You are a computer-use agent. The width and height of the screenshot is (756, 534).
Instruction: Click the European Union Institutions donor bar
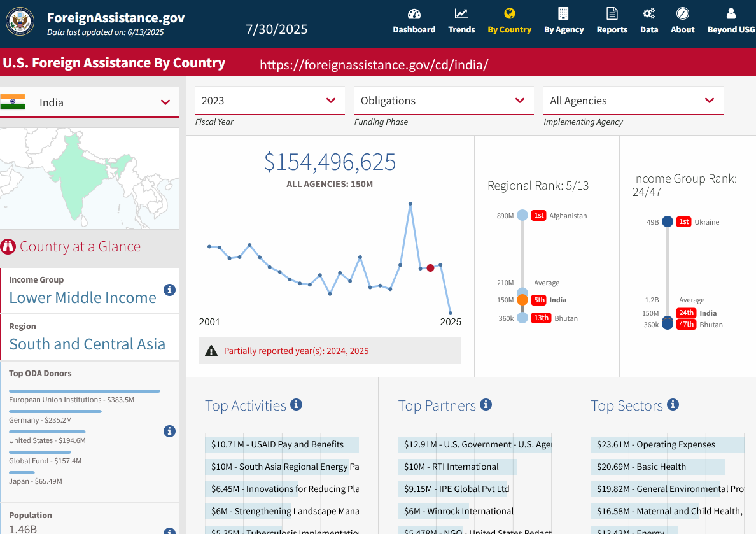[85, 391]
